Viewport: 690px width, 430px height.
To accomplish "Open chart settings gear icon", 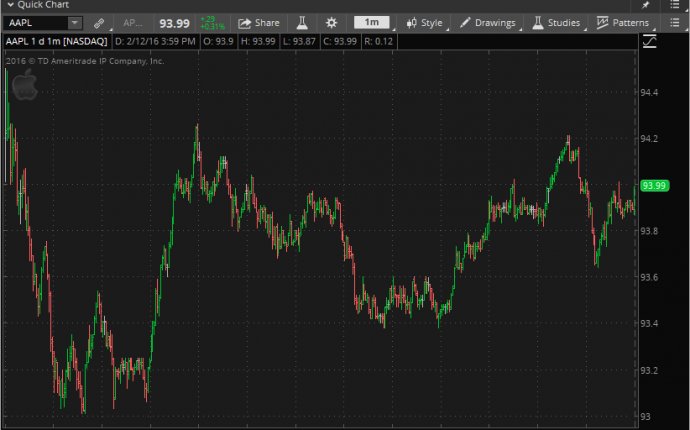I will point(331,23).
